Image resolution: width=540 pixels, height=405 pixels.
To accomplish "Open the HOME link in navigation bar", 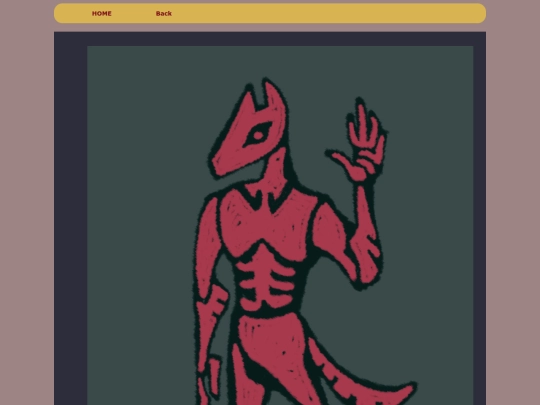I will pyautogui.click(x=102, y=13).
